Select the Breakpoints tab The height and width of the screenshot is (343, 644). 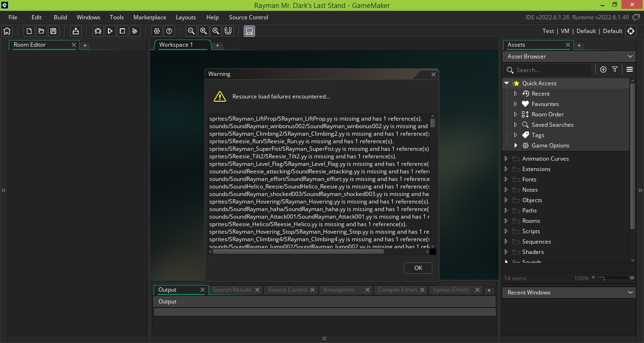[x=339, y=290]
